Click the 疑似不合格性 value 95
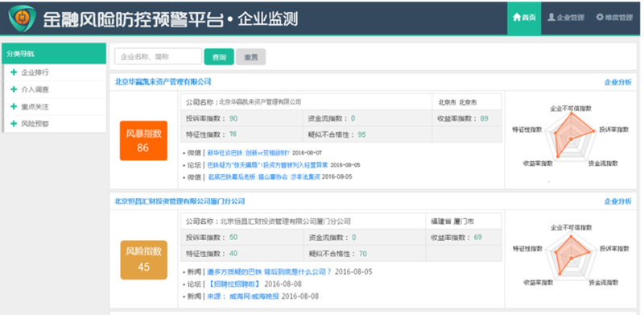 pyautogui.click(x=361, y=135)
